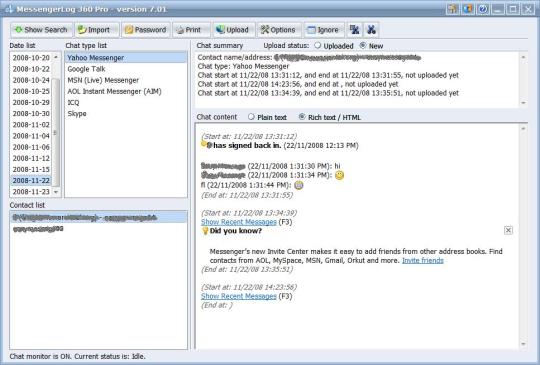Minimize the MessengerLog window

pyautogui.click(x=498, y=9)
